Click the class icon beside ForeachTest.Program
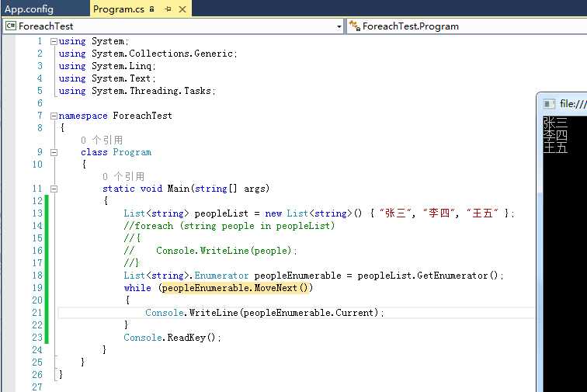Image resolution: width=587 pixels, height=392 pixels. coord(354,26)
